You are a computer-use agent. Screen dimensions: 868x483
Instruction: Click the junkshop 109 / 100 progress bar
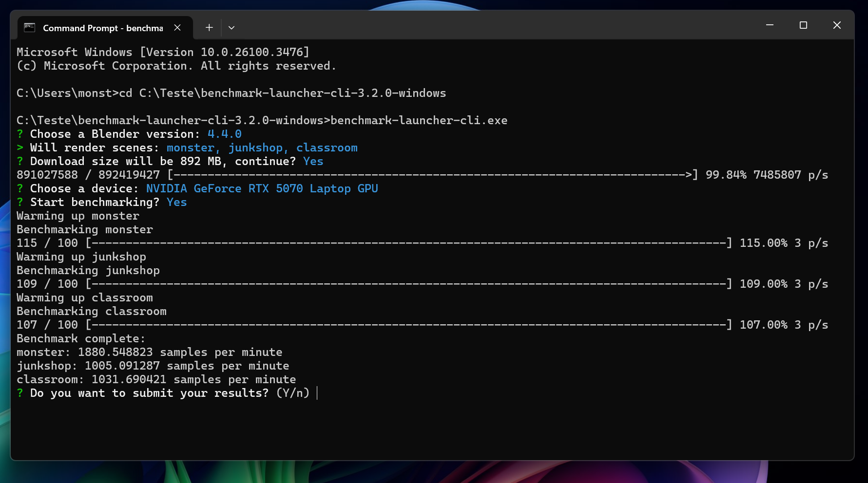coord(409,284)
